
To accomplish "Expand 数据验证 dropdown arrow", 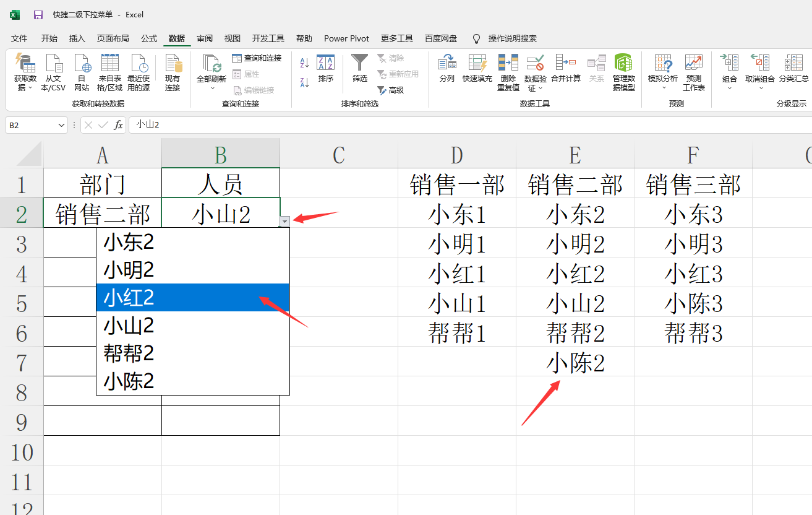I will [x=539, y=89].
